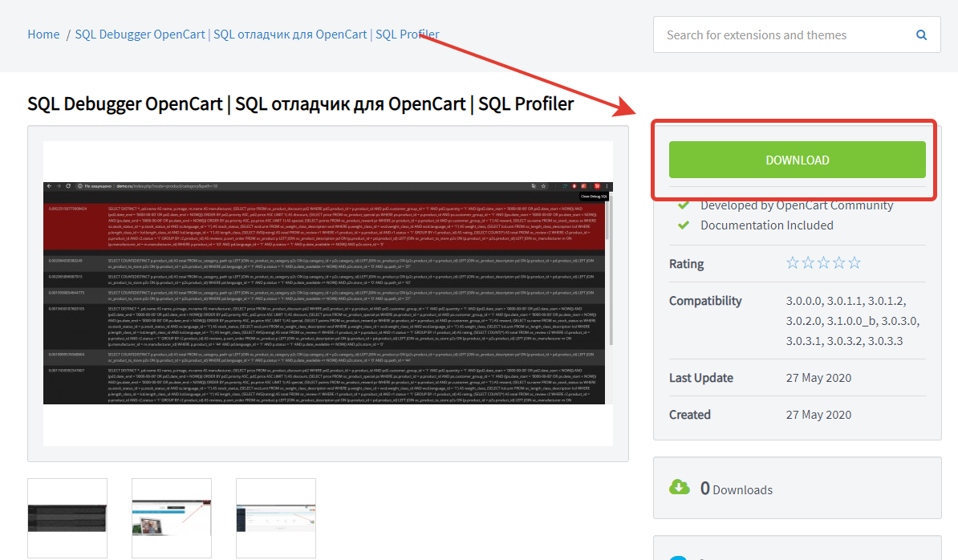This screenshot has height=560, width=958.
Task: Click the fifth rating star
Action: 854,263
